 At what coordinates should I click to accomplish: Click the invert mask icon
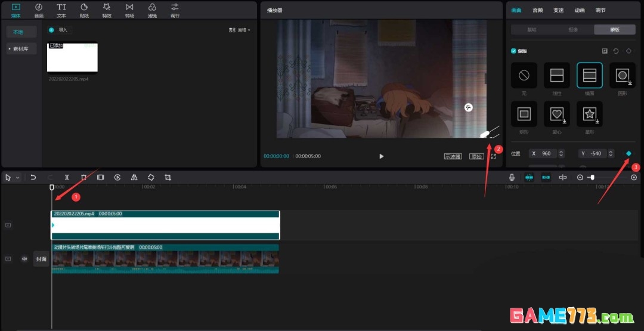[605, 51]
